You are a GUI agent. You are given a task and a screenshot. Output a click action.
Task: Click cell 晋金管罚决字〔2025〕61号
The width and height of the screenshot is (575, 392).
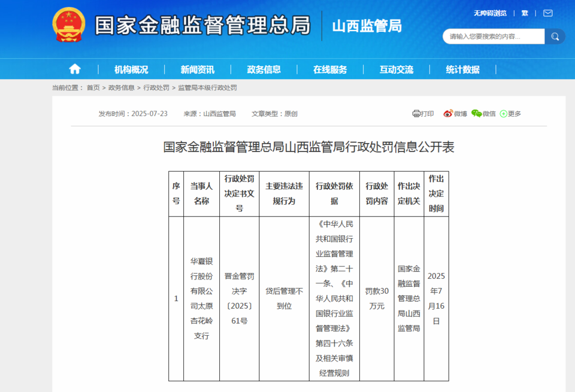click(240, 298)
